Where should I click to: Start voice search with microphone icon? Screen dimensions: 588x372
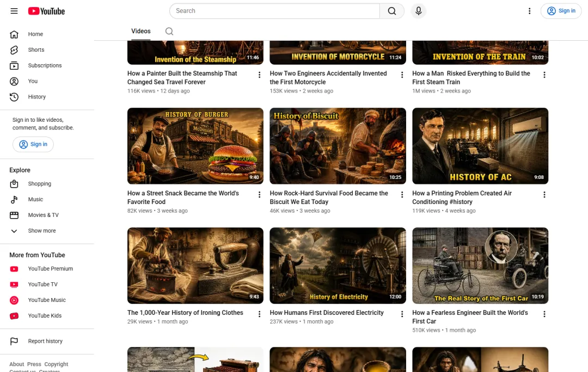pyautogui.click(x=419, y=11)
